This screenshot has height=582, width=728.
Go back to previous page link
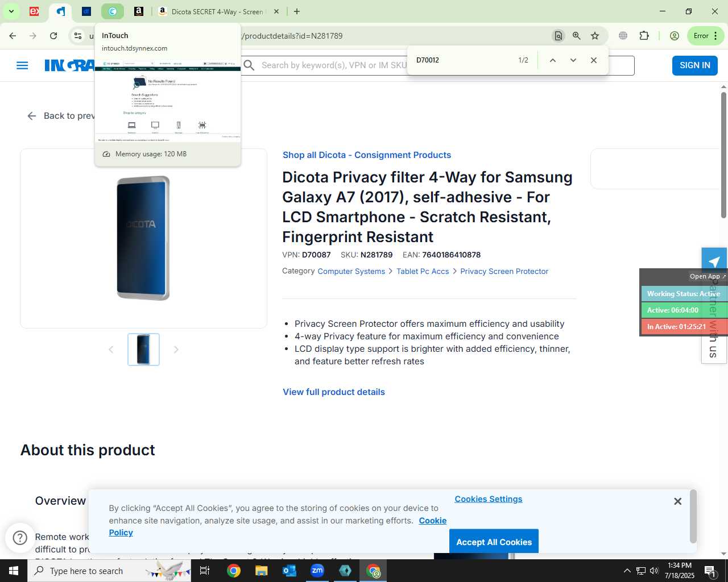point(61,116)
